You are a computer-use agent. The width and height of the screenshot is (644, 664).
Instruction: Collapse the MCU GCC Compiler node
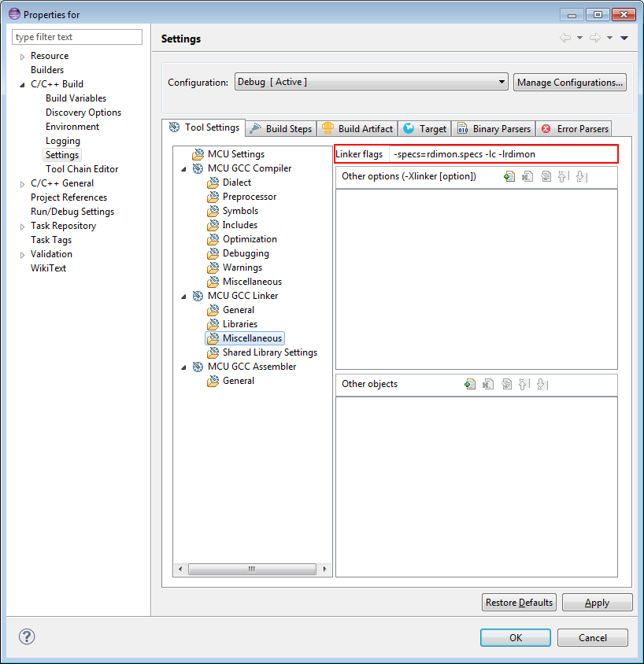183,168
